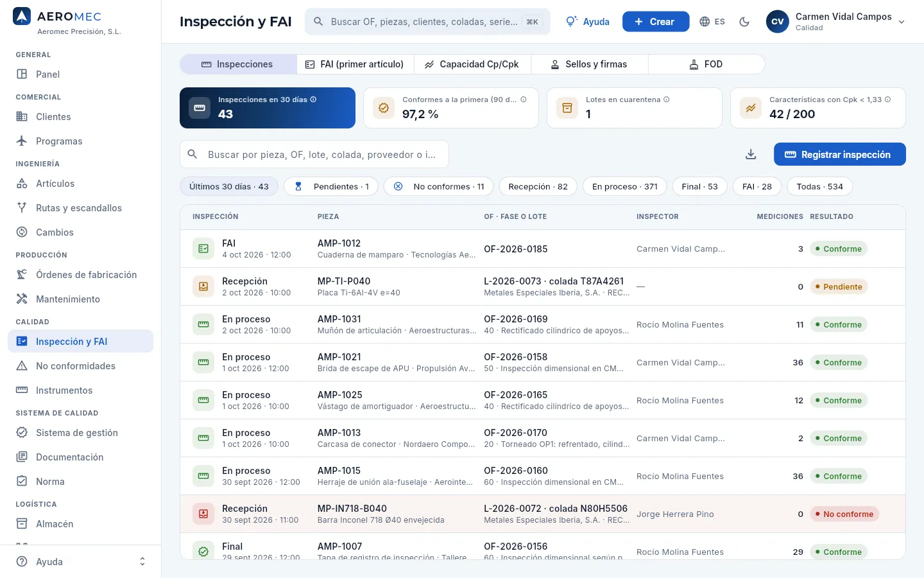Click RESULTADO column header
924x578 pixels.
[x=832, y=216]
